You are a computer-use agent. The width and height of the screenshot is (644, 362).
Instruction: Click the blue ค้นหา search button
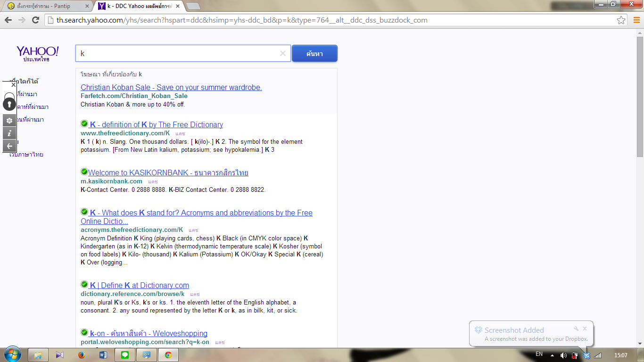pyautogui.click(x=314, y=53)
